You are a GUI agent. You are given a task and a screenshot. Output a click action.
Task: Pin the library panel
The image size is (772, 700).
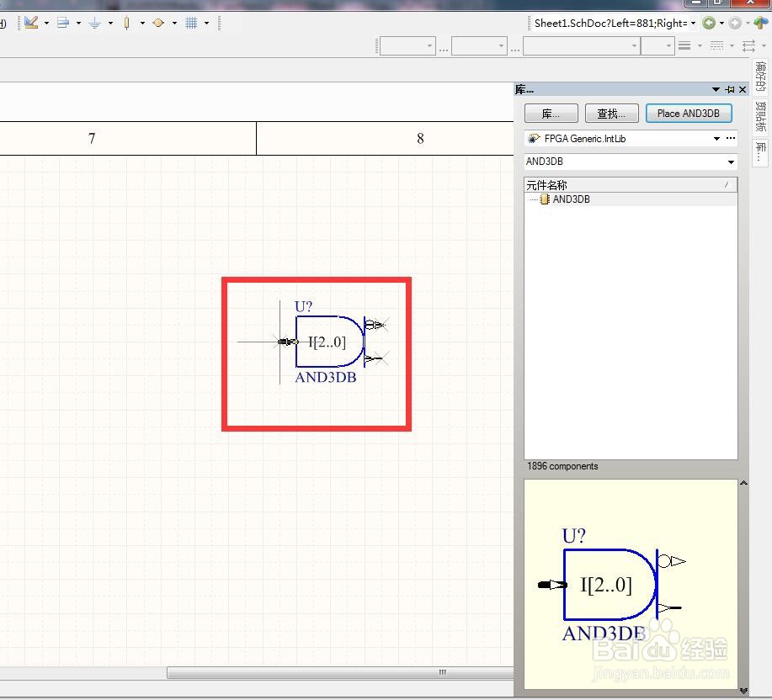[730, 89]
